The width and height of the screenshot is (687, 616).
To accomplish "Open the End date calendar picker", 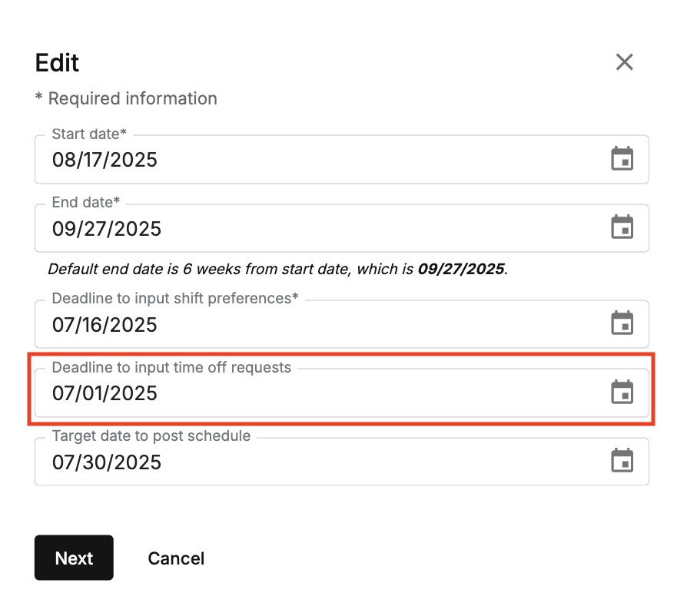I will 622,228.
